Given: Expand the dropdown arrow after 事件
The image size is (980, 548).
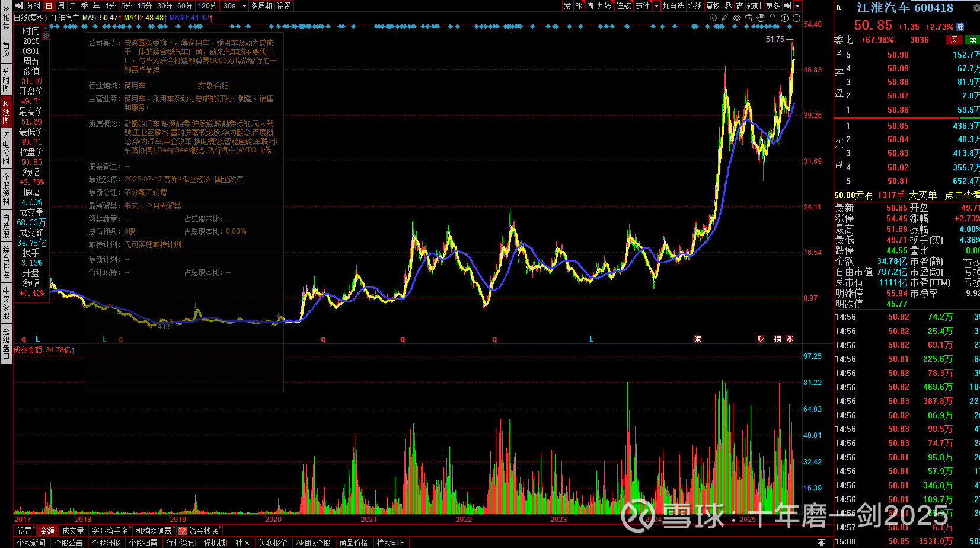Looking at the screenshot, I should tap(656, 6).
